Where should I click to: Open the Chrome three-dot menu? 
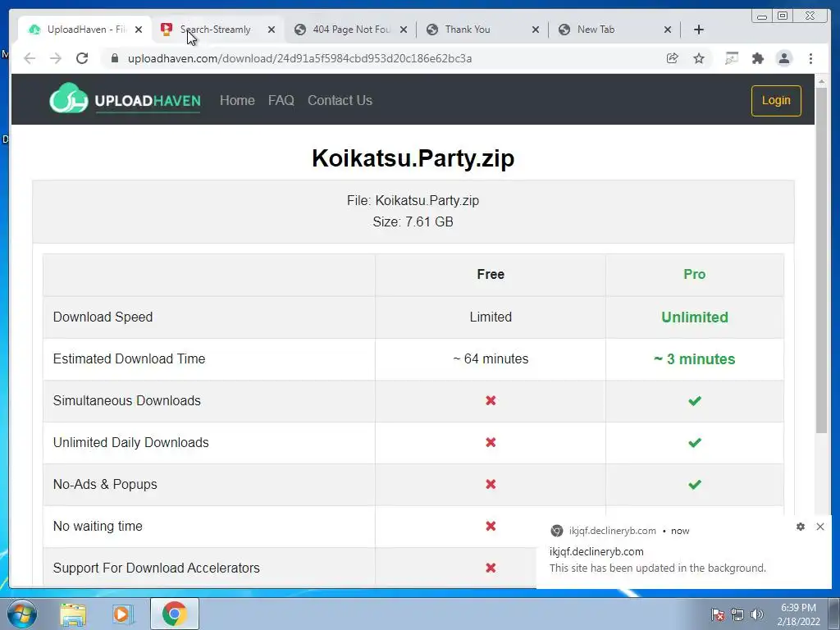point(810,58)
